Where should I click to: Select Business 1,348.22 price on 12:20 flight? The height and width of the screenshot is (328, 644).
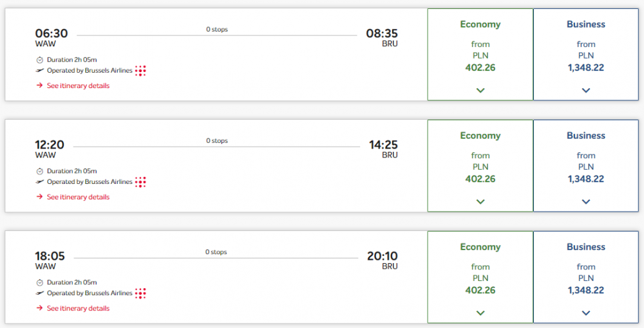[586, 179]
